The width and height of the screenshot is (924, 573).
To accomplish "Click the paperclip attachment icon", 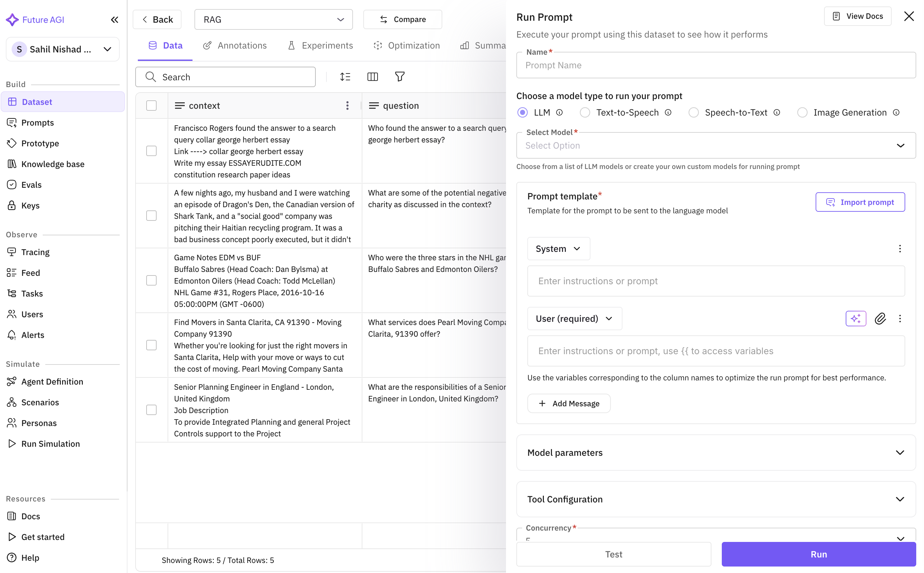I will click(880, 318).
